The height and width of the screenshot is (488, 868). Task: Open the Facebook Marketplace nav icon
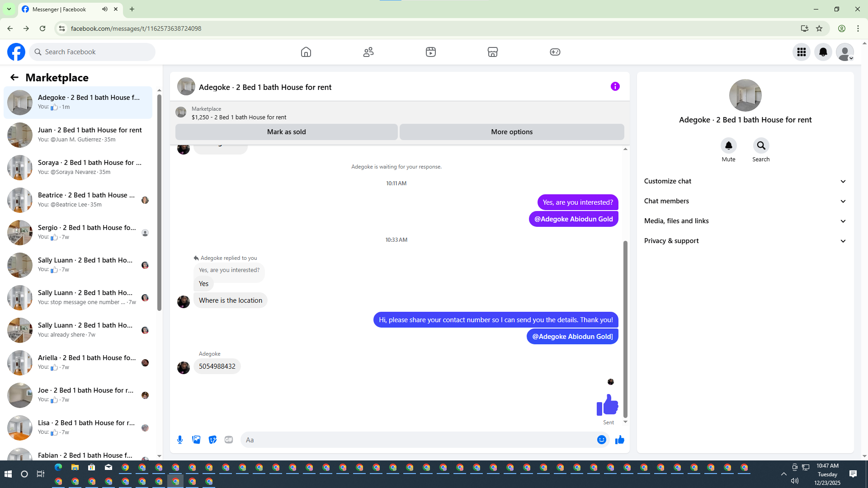click(x=492, y=52)
